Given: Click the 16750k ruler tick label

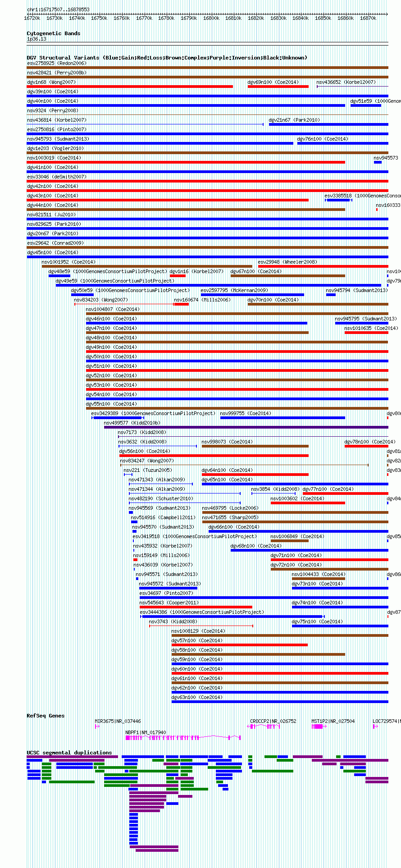Looking at the screenshot, I should [x=99, y=18].
